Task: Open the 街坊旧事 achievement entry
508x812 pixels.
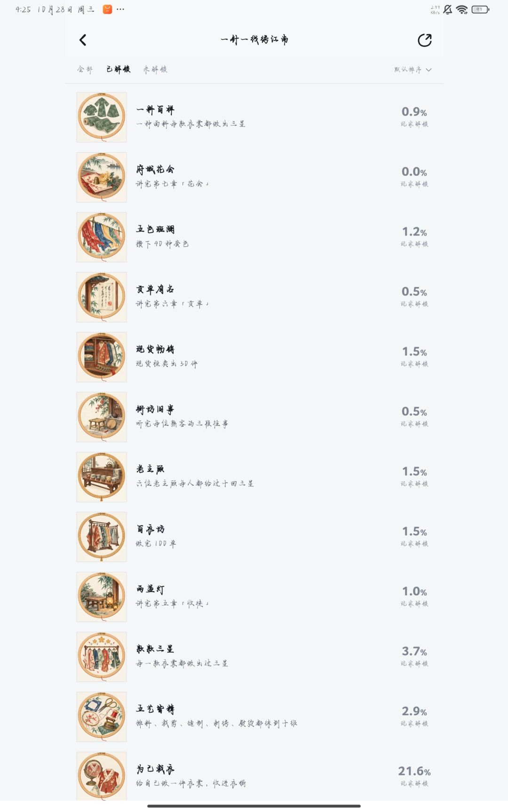Action: (x=254, y=417)
